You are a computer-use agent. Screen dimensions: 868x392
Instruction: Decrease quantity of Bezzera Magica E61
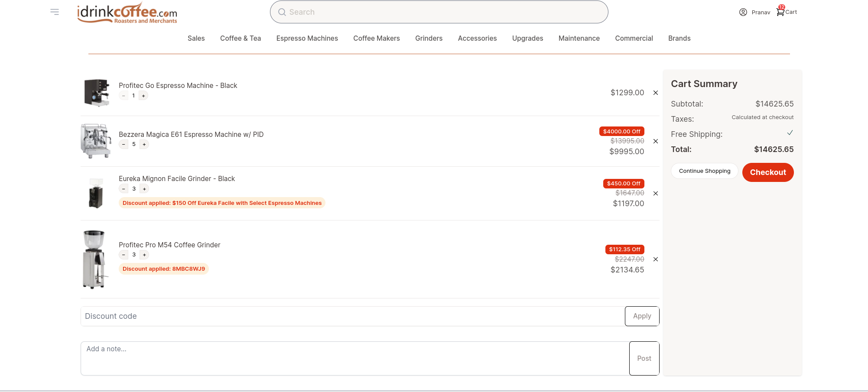[x=124, y=144]
